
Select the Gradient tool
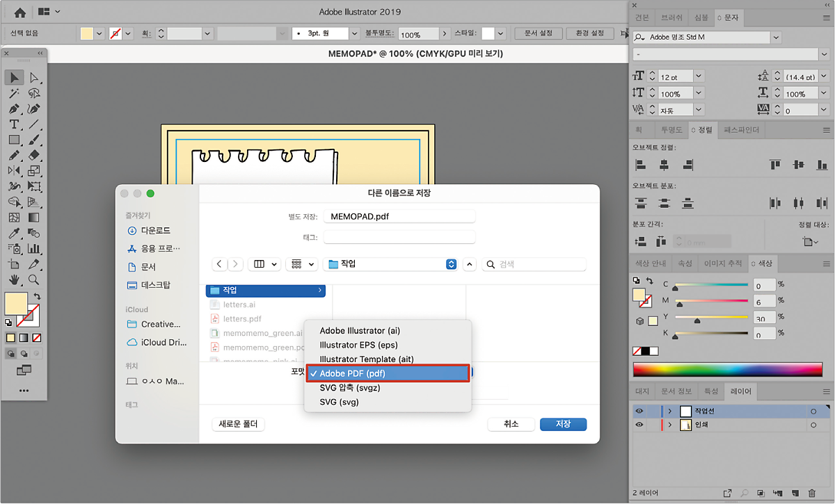point(33,218)
